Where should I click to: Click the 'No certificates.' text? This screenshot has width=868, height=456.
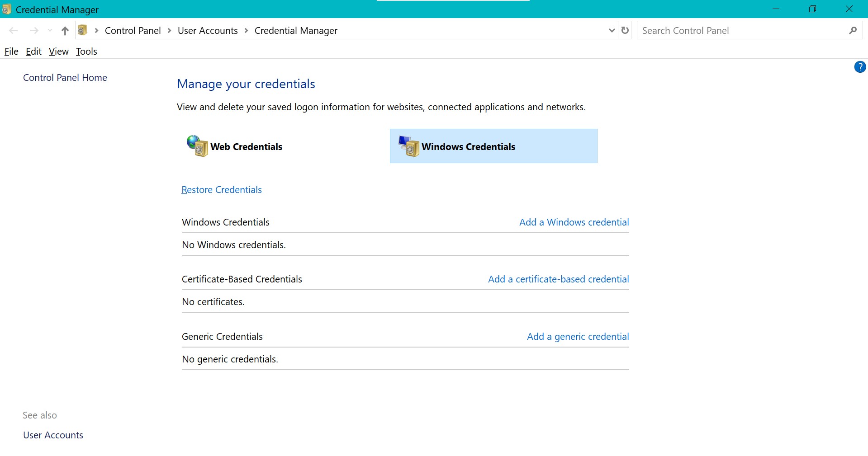point(213,302)
